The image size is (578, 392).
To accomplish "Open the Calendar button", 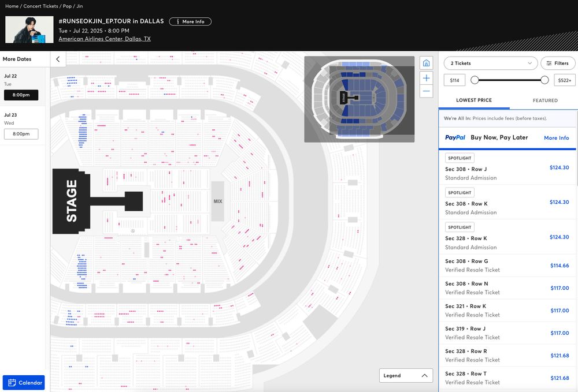I will pos(24,382).
